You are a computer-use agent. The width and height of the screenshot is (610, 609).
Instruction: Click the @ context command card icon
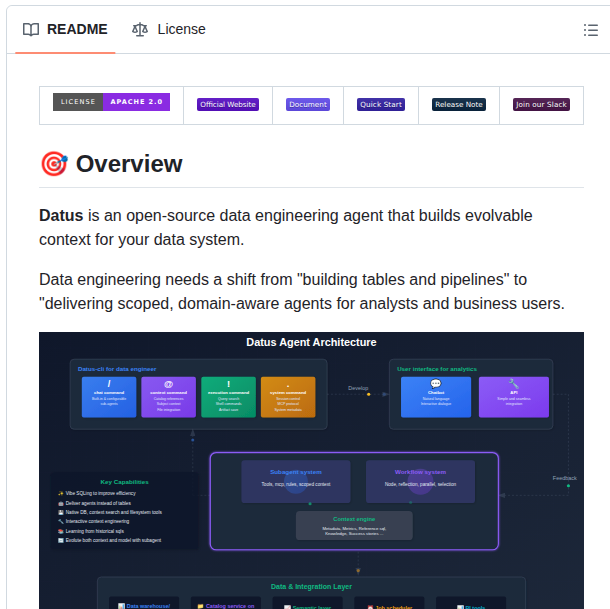coord(168,384)
